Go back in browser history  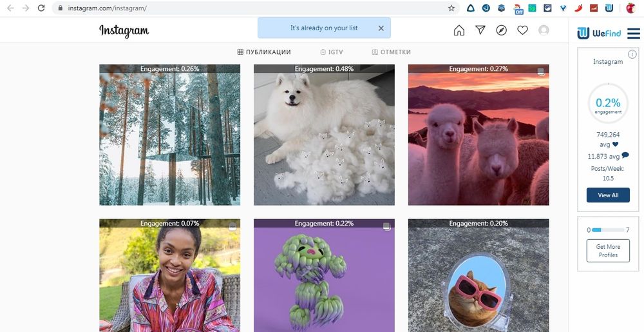(11, 8)
